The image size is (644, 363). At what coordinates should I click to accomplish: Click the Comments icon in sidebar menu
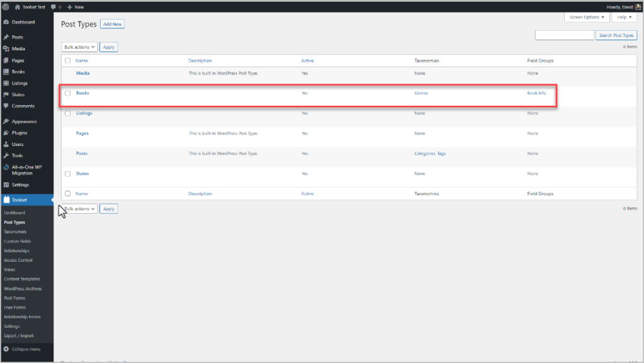[6, 106]
